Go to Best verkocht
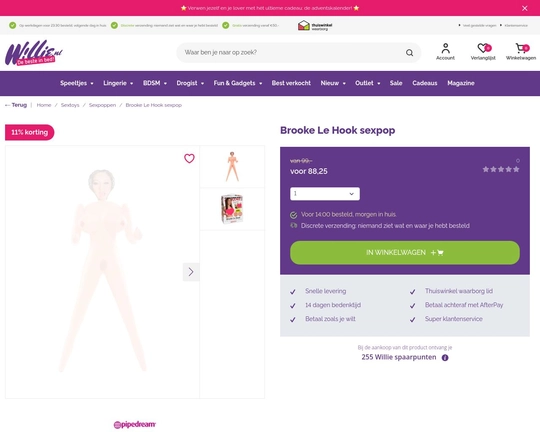 click(291, 83)
